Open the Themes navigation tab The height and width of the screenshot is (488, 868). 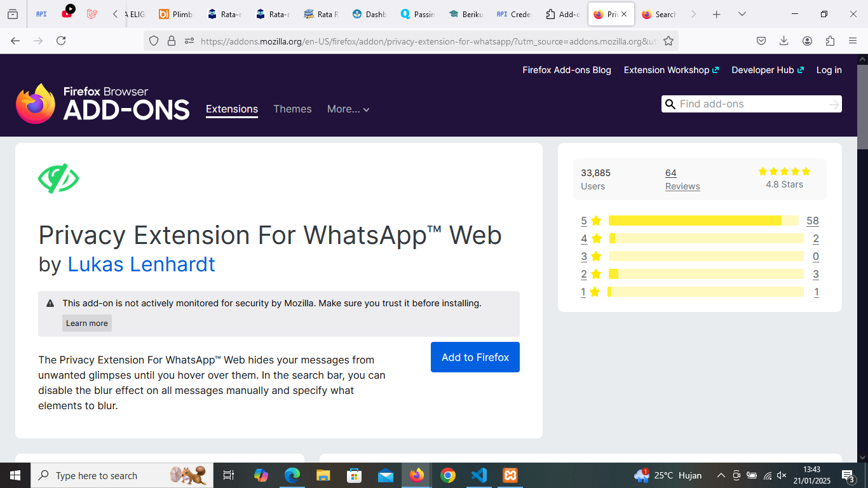click(x=292, y=109)
